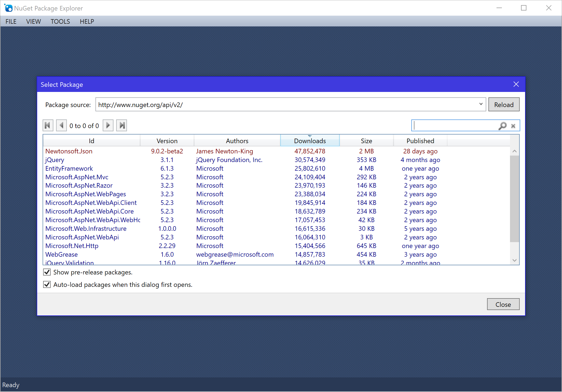
Task: Go to first page of packages
Action: coord(48,125)
